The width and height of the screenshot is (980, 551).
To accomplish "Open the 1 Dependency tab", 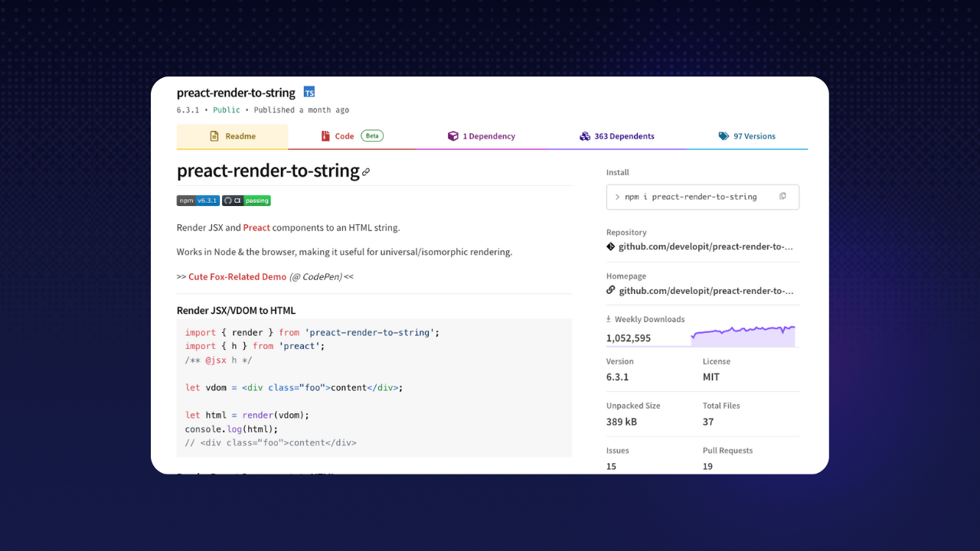I will pyautogui.click(x=482, y=136).
